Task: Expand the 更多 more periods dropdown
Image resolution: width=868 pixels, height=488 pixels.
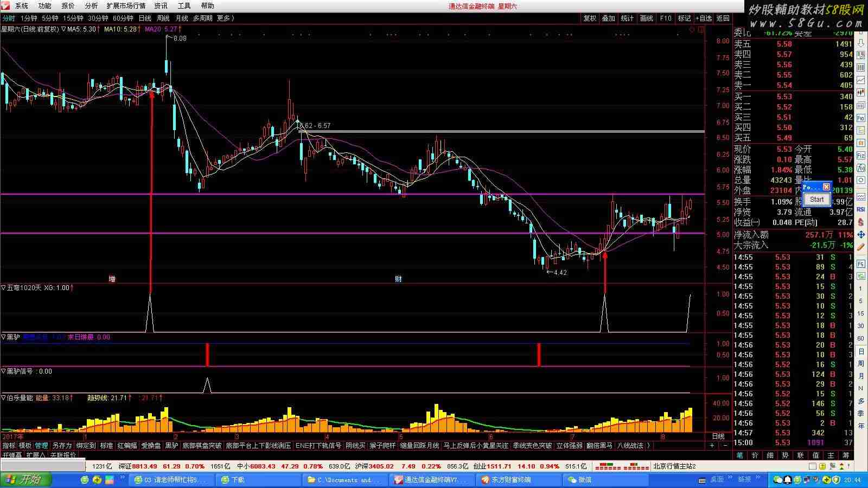Action: 225,18
